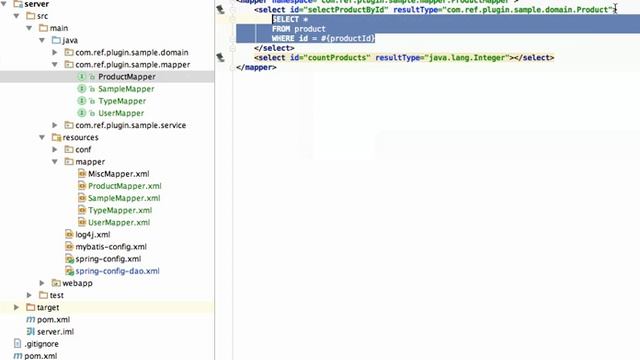This screenshot has width=640, height=360.
Task: Click the fold marker beside </select>
Action: coord(233,48)
